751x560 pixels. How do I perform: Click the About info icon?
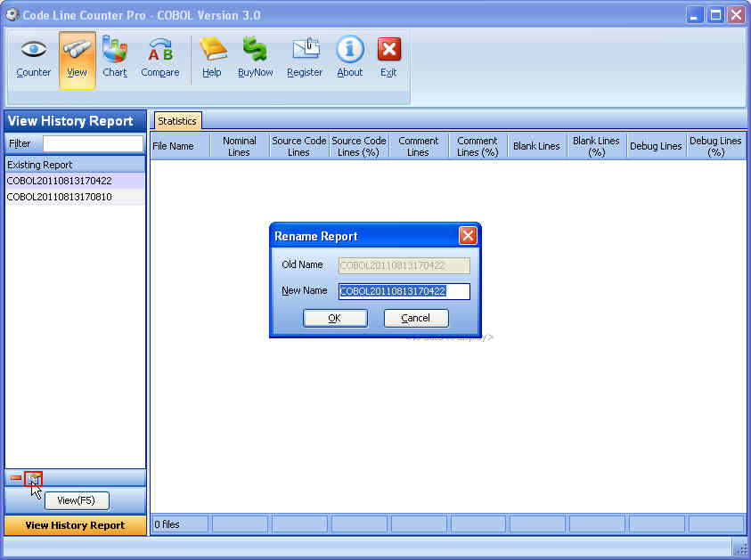[x=348, y=56]
